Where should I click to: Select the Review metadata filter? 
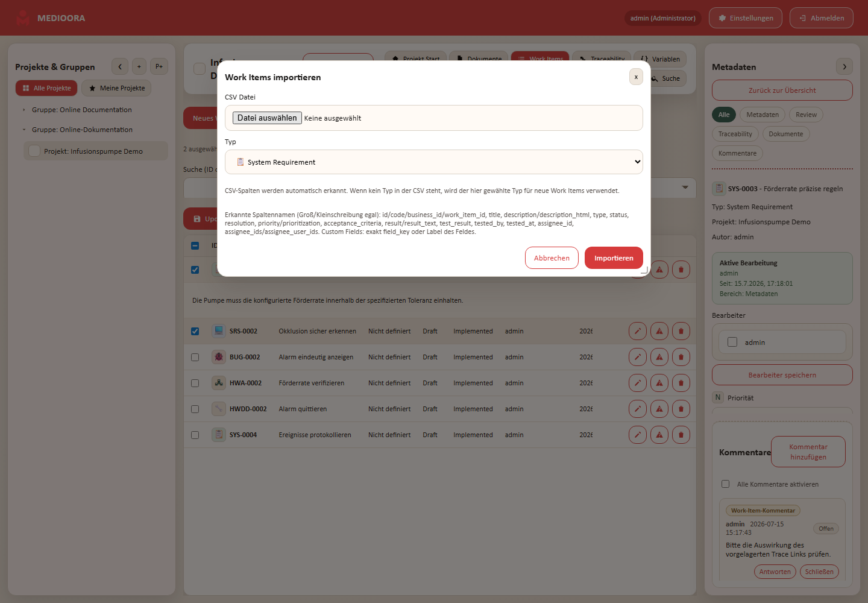tap(806, 115)
